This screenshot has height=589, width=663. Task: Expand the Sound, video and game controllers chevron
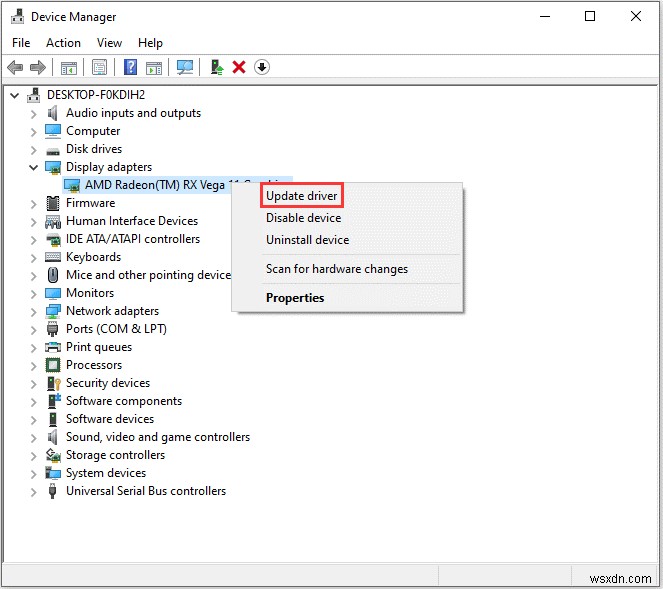point(34,438)
